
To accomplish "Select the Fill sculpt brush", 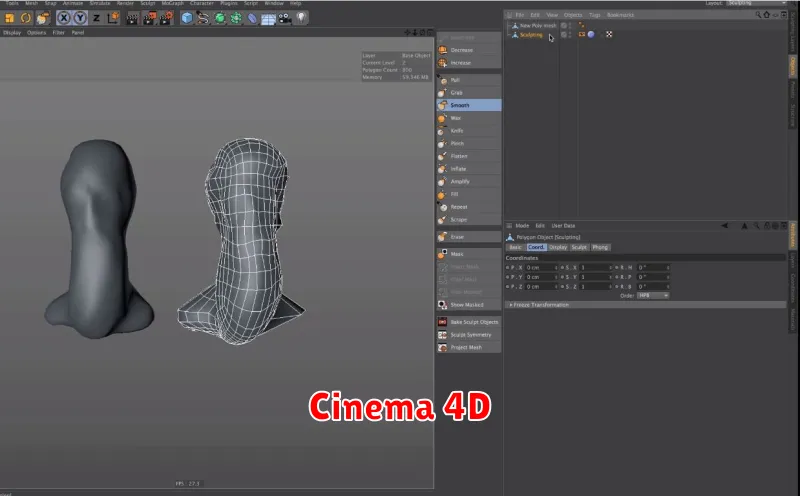I will 468,194.
